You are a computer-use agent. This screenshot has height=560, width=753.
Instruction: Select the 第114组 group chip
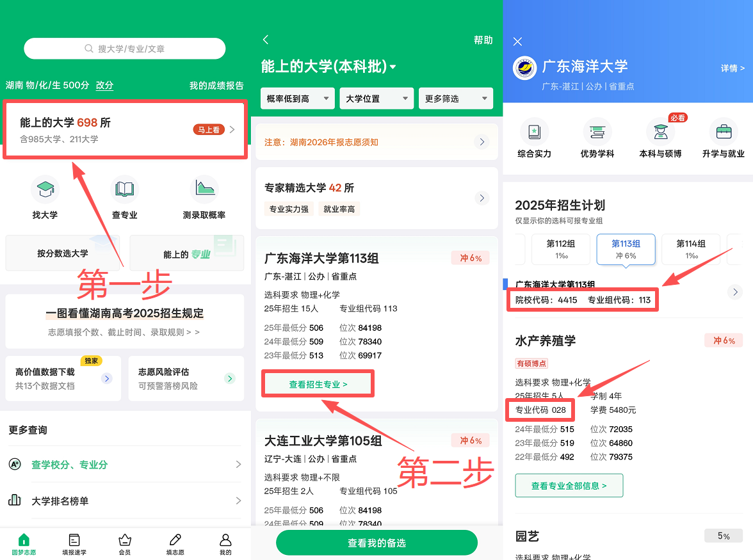click(690, 249)
